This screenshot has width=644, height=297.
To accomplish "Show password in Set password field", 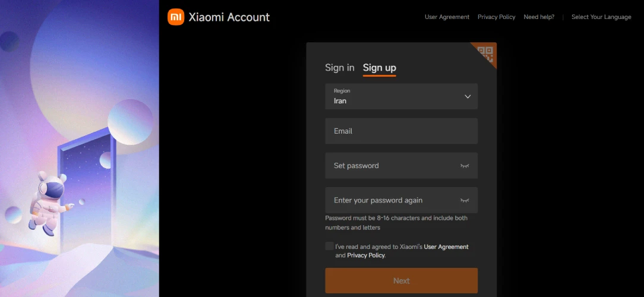I will [x=465, y=166].
